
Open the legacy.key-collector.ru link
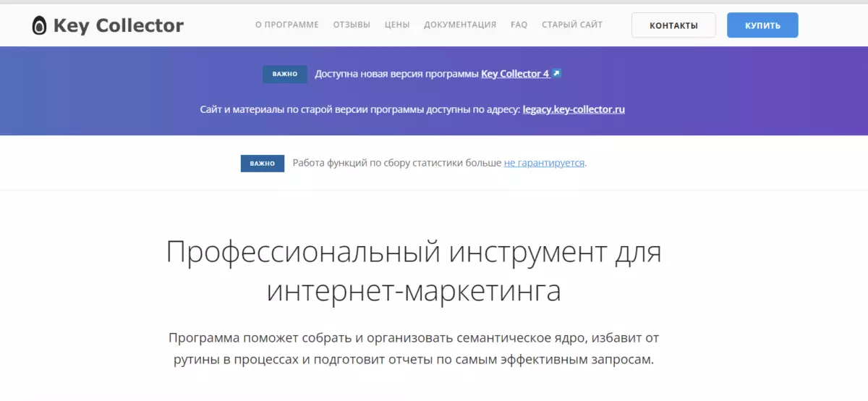[574, 110]
